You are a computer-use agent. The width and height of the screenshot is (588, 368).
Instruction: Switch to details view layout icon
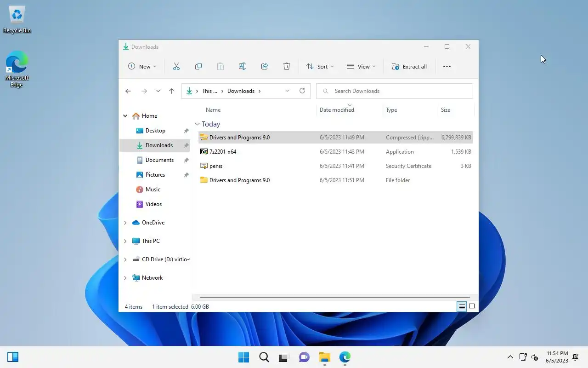point(462,306)
